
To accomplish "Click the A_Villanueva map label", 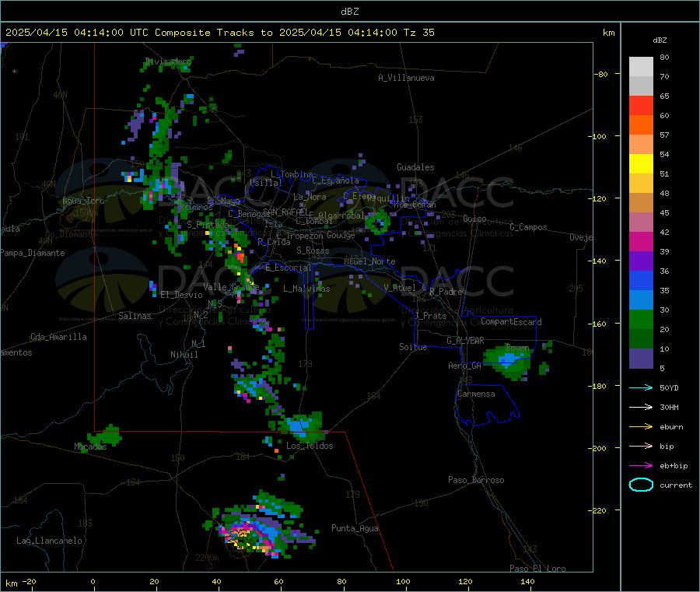I will [x=406, y=78].
